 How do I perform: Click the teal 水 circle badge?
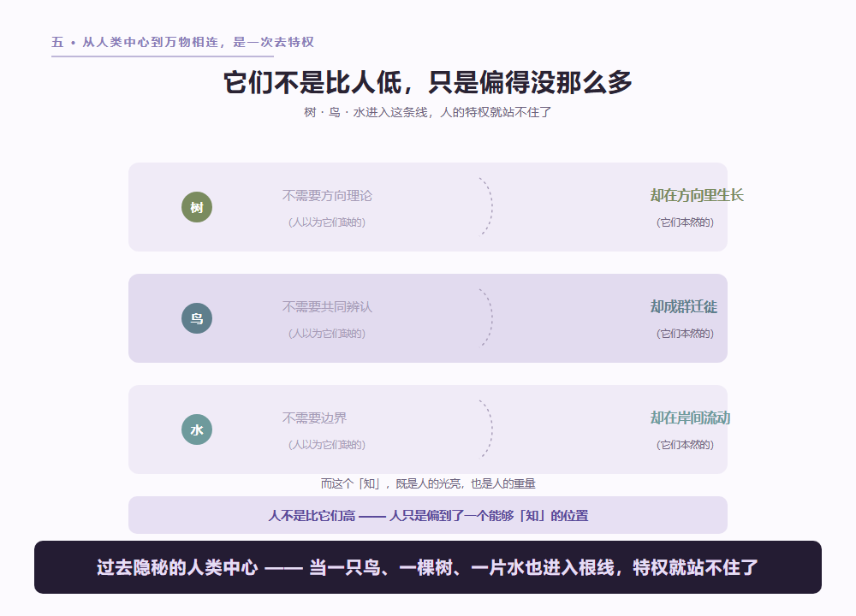click(x=197, y=430)
